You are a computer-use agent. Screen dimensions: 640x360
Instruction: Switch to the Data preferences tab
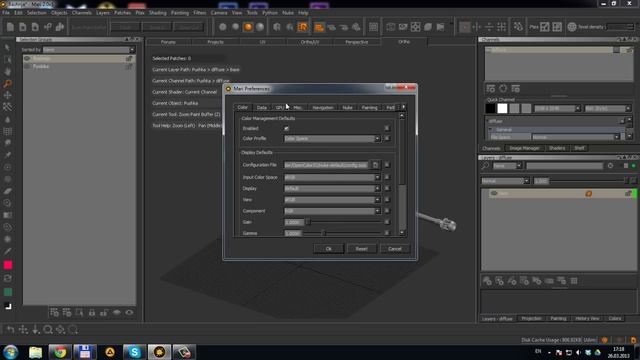coord(262,107)
